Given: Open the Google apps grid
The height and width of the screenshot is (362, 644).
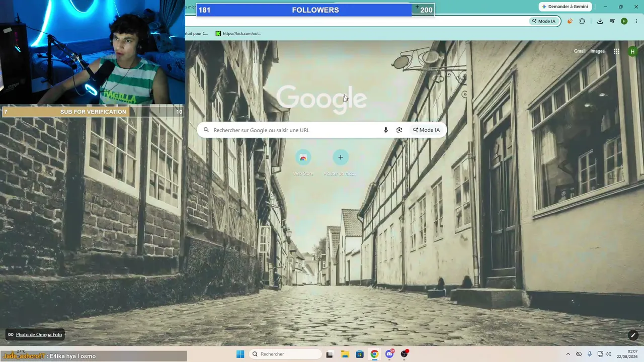Looking at the screenshot, I should tap(616, 51).
